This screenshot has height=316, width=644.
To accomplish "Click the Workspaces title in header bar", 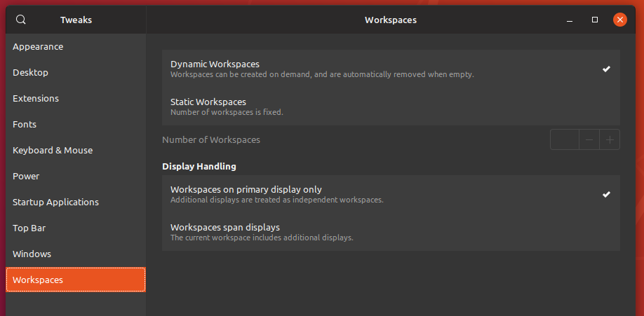I will 391,20.
